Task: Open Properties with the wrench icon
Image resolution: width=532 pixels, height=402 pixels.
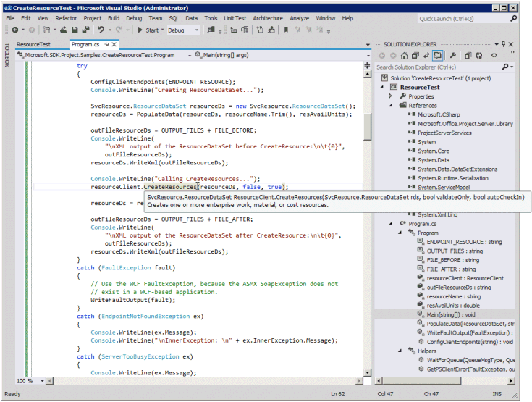Action: 453,55
